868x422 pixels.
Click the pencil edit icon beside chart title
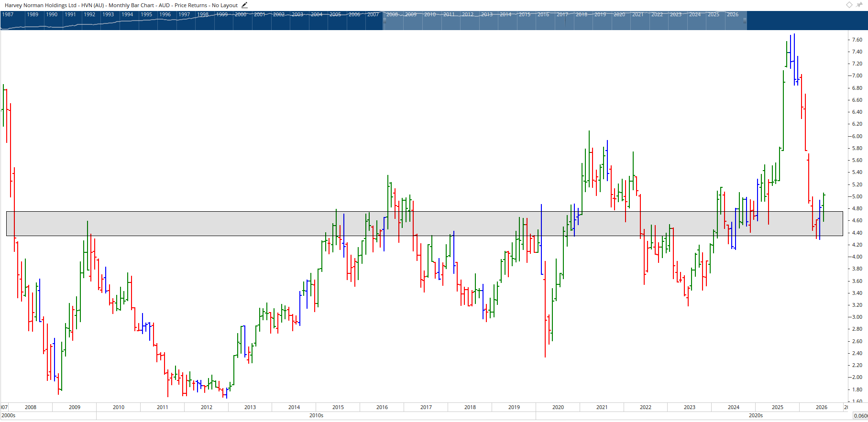tap(244, 5)
